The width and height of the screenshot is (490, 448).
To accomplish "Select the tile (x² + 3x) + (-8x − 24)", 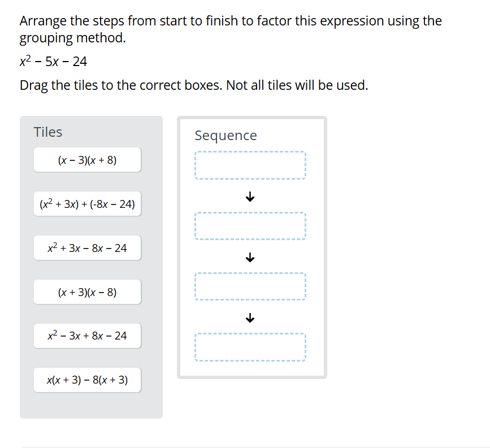I will coord(87,203).
